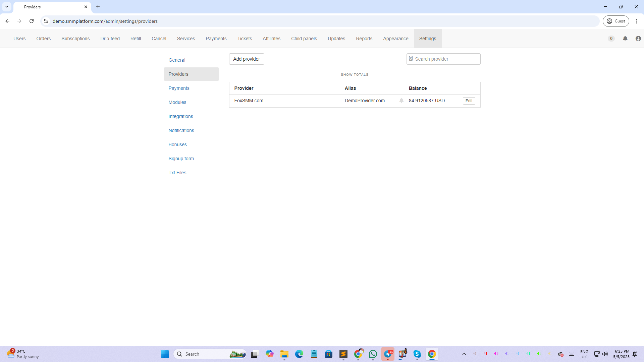Show hidden system tray icons chevron
The image size is (644, 362).
(x=464, y=354)
